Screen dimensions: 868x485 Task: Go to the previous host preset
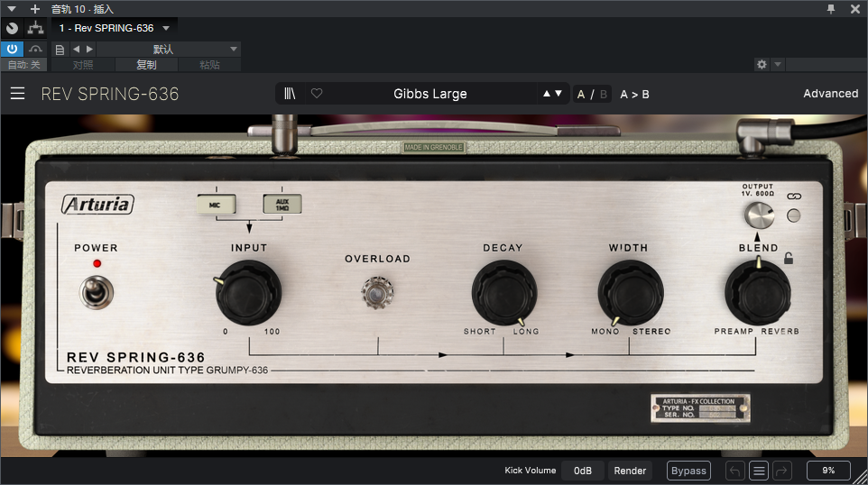click(x=76, y=50)
